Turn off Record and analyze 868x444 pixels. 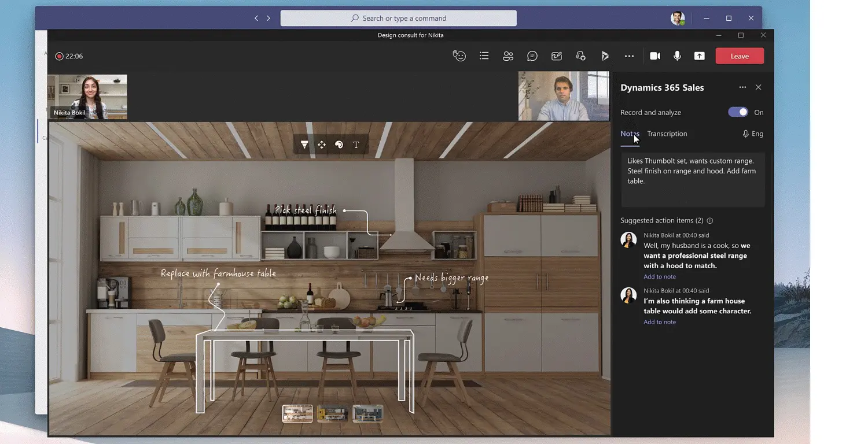[x=738, y=112]
